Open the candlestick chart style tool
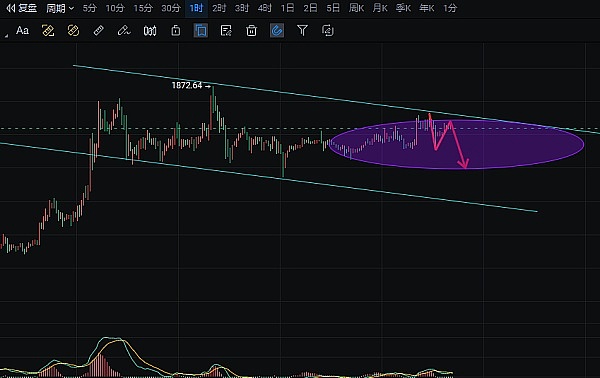600x378 pixels. click(150, 31)
